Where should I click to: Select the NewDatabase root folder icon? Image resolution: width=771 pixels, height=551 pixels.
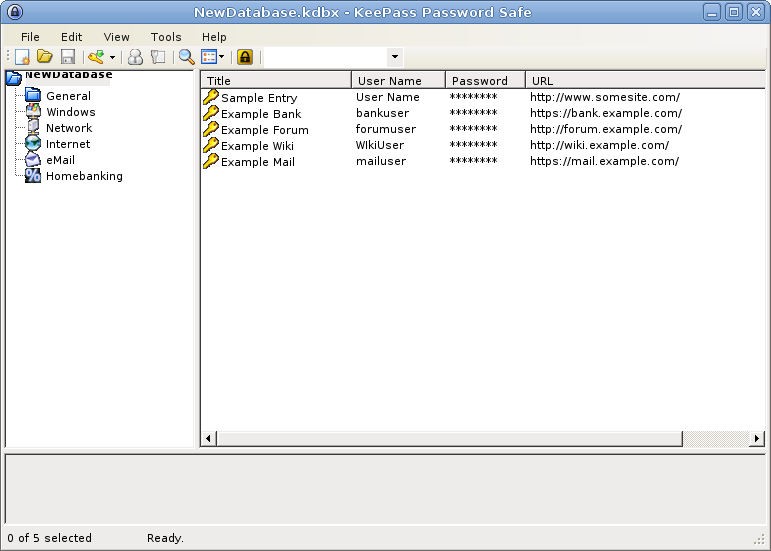coord(14,77)
